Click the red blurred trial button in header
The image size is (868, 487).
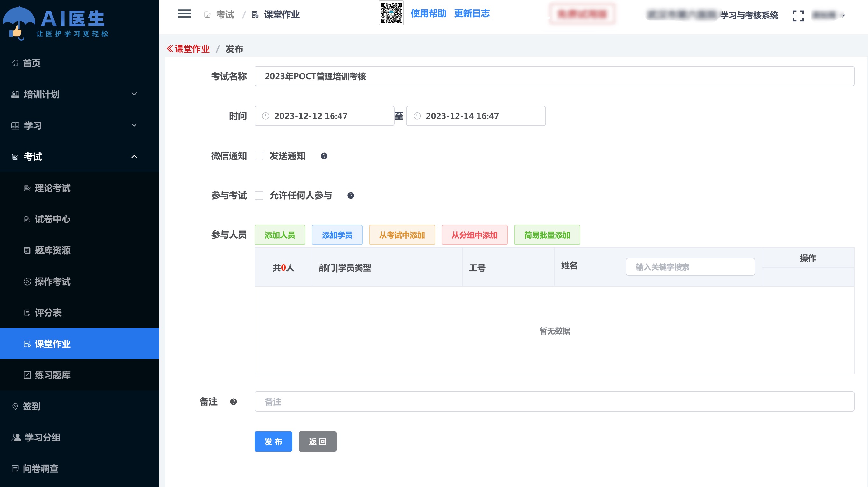[582, 14]
